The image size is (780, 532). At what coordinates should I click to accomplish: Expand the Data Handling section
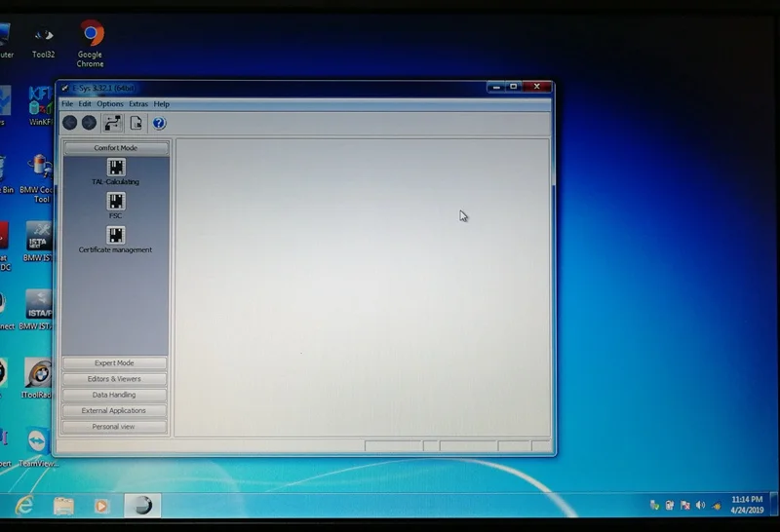(x=114, y=395)
